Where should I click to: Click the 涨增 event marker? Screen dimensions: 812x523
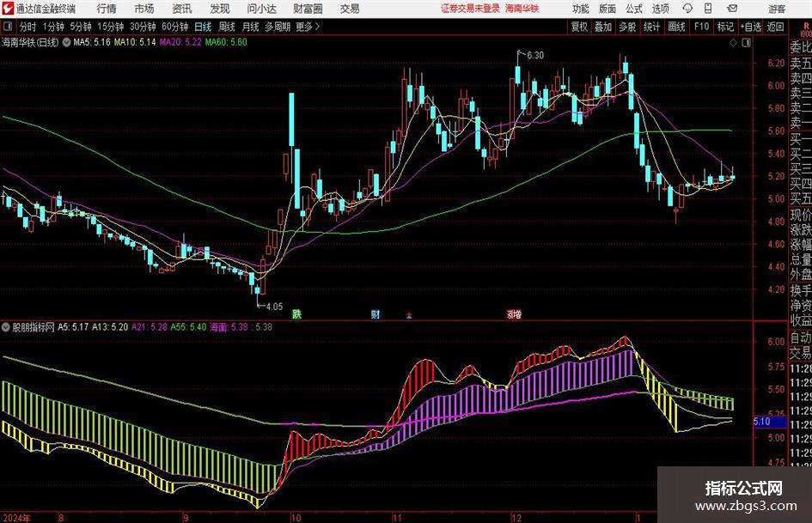coord(514,313)
